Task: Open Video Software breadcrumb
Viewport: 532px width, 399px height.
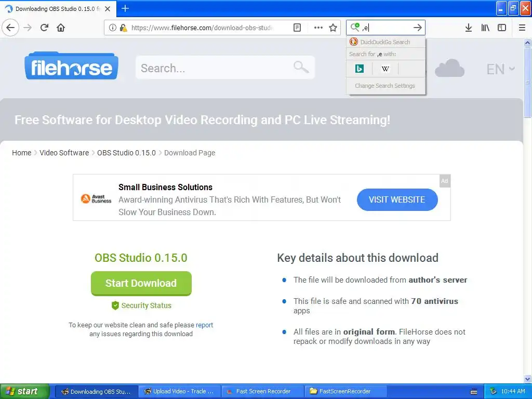Action: coord(64,153)
